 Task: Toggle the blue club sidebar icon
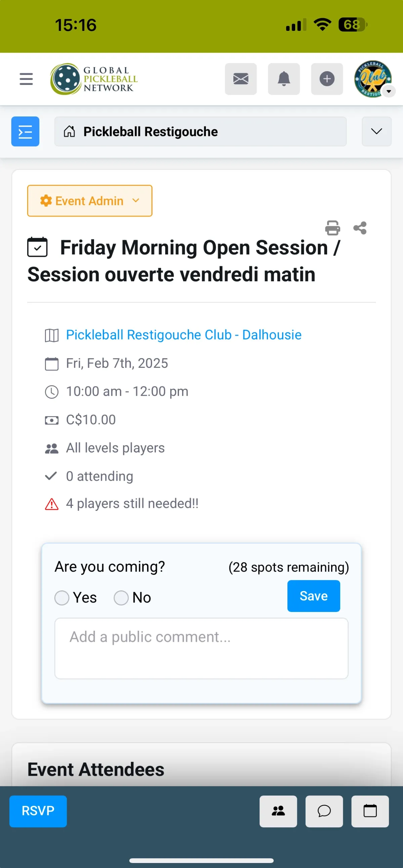point(25,132)
